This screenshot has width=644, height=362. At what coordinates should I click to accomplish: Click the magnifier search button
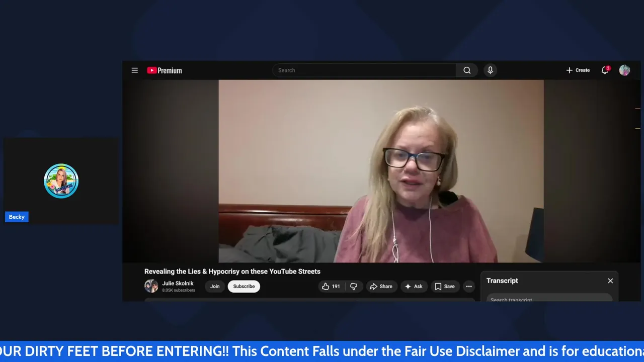[467, 70]
